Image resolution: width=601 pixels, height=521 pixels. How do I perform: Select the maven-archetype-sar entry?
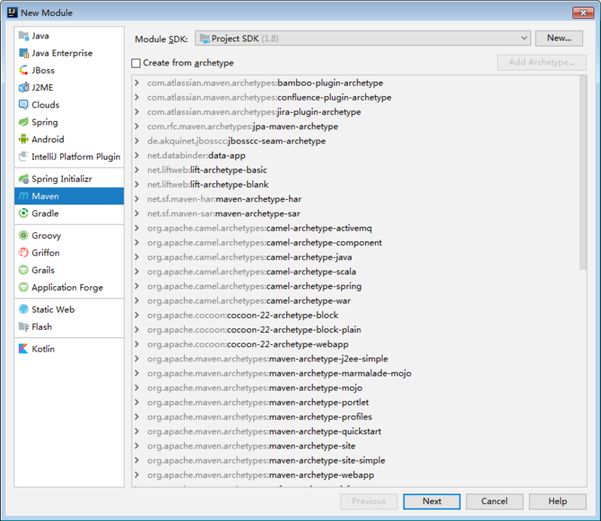tap(223, 214)
